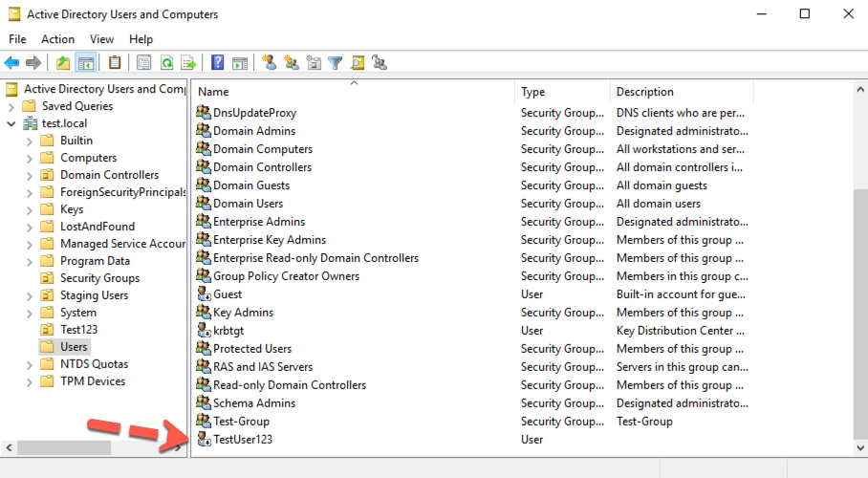Select Domain Users row text
This screenshot has height=478, width=868.
[x=248, y=204]
